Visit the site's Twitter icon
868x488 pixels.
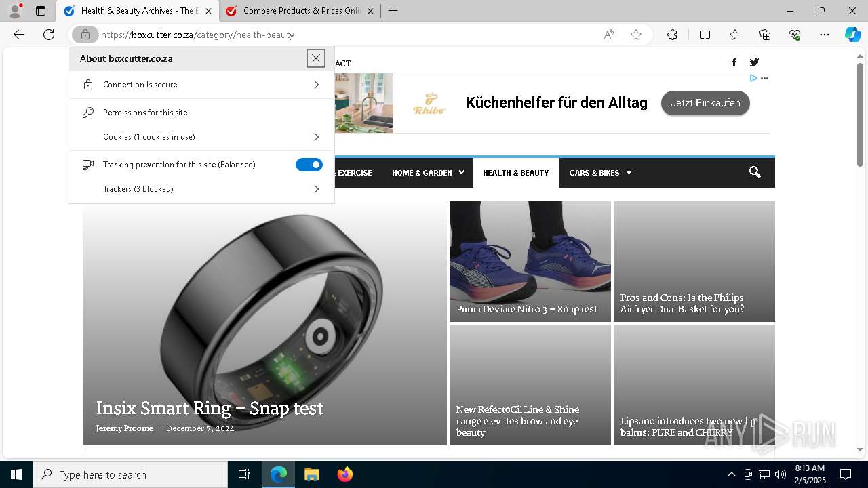(754, 62)
